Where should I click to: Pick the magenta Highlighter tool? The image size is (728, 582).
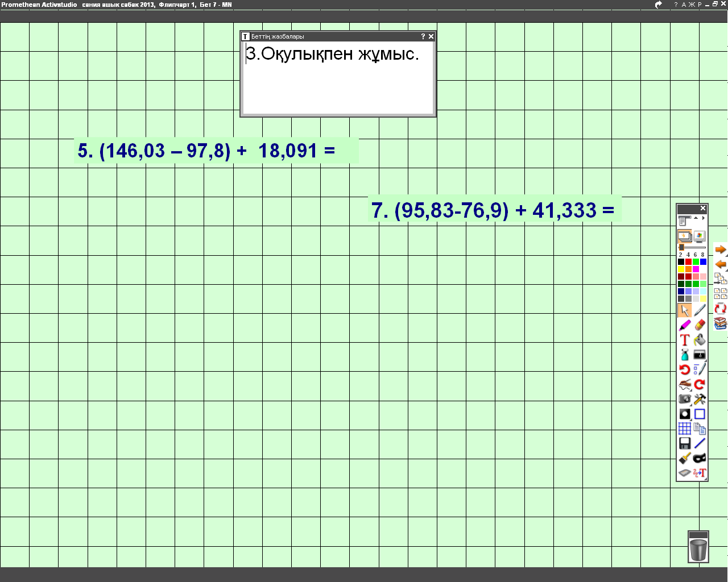tap(685, 325)
